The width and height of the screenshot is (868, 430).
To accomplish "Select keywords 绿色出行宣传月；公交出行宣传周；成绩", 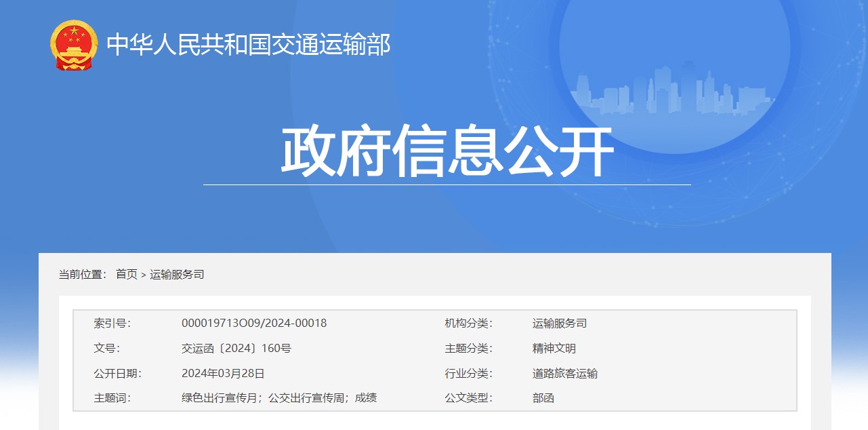I will 279,397.
